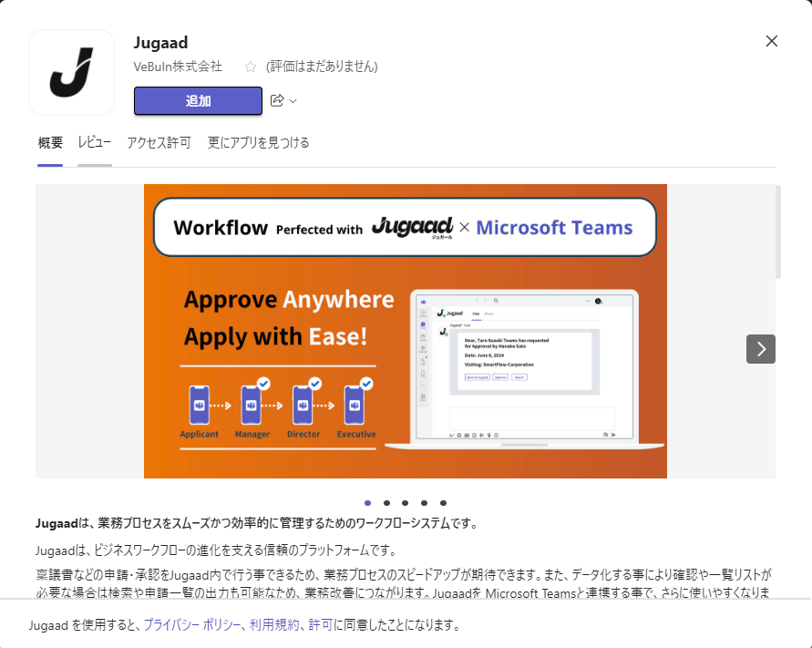Select the 更にアプリを見つける tab
This screenshot has height=648, width=812.
click(x=259, y=143)
